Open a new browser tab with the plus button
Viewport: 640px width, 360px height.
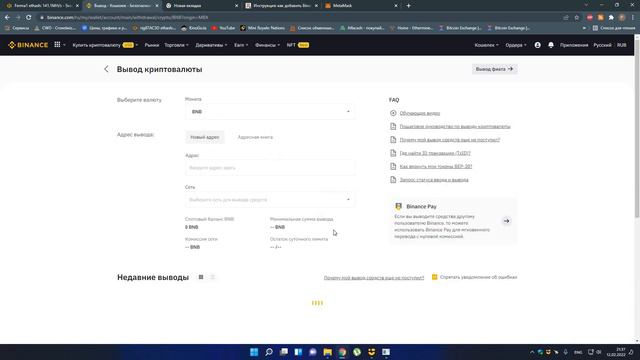click(x=409, y=6)
